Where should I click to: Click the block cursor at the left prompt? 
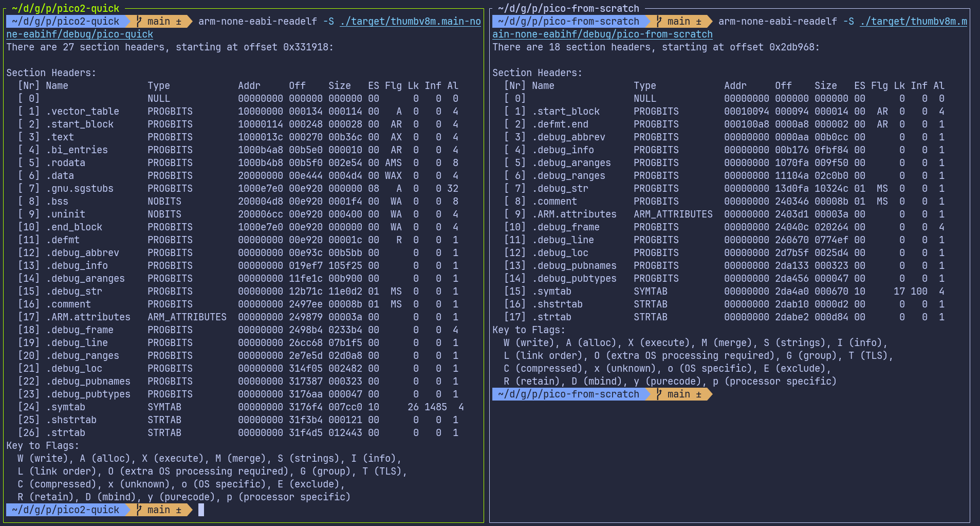[x=200, y=510]
